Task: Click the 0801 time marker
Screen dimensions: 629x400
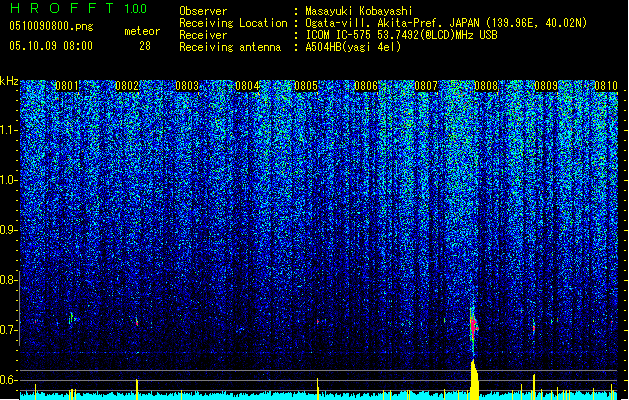Action: point(67,85)
